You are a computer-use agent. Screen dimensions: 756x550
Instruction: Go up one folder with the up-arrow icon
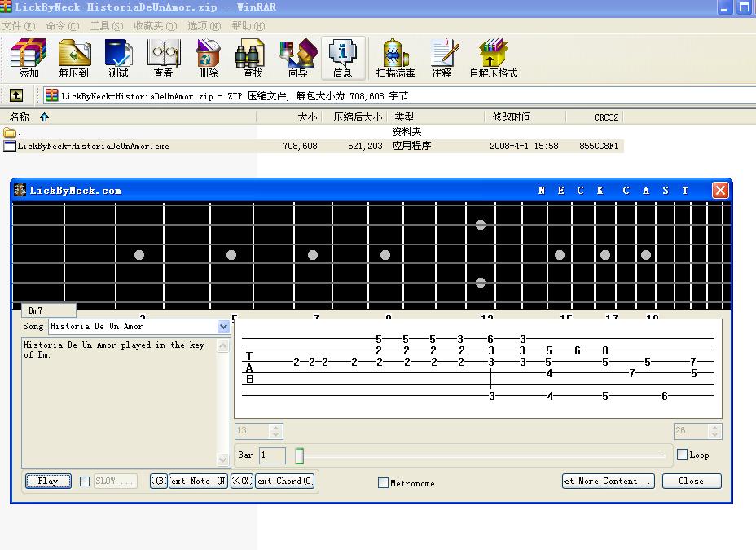(16, 95)
